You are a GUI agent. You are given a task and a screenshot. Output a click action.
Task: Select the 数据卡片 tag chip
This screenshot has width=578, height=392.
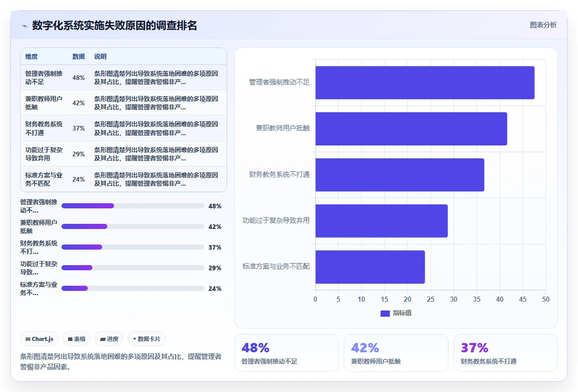click(147, 339)
